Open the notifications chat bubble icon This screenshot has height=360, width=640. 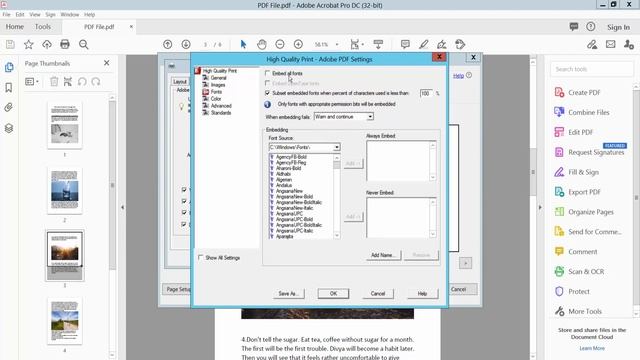pyautogui.click(x=574, y=27)
